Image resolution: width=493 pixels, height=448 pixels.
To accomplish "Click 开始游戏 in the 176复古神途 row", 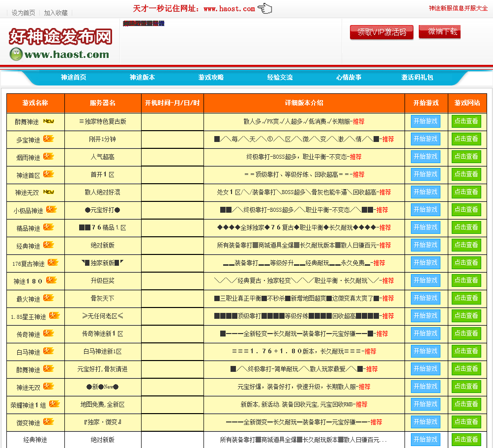I will pyautogui.click(x=425, y=263).
